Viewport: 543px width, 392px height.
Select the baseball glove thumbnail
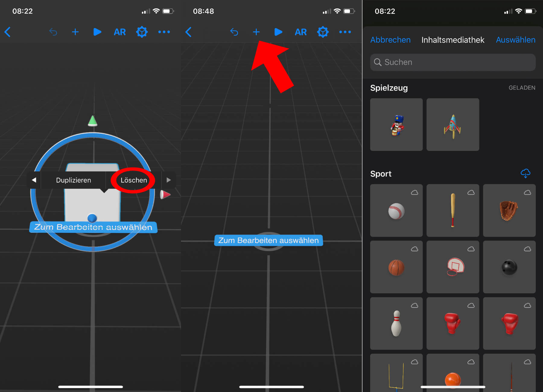(x=509, y=210)
